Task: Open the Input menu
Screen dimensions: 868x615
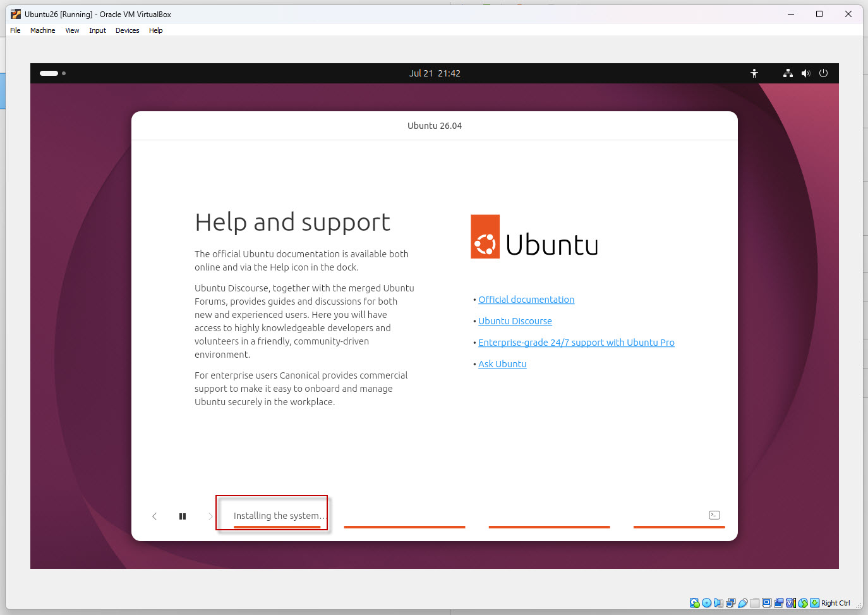Action: pyautogui.click(x=97, y=30)
